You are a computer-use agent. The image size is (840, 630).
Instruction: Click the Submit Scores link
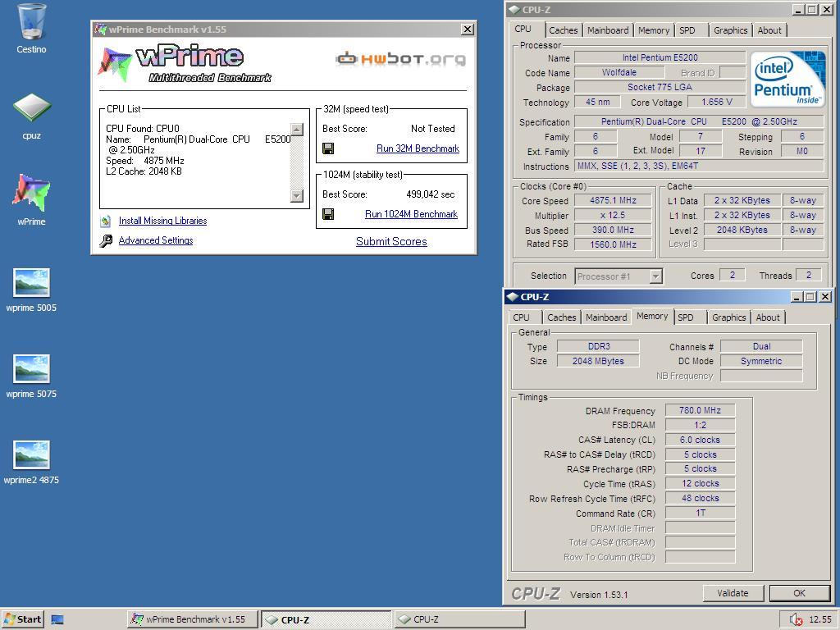point(391,242)
